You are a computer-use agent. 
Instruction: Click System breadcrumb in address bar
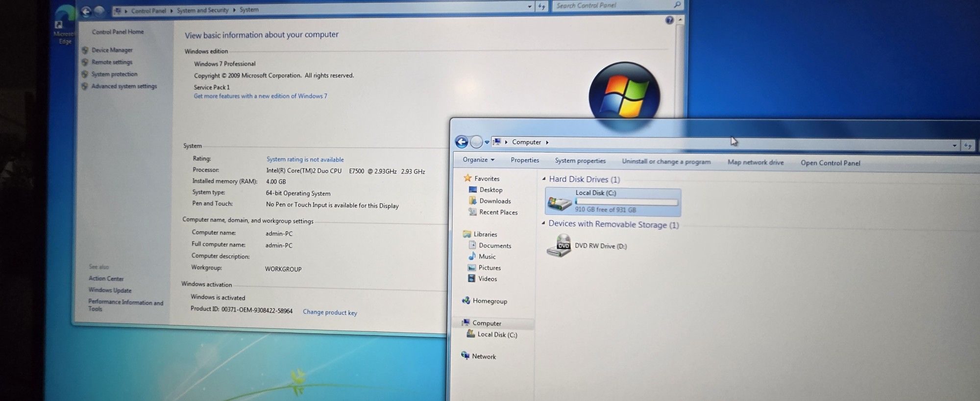pos(249,10)
